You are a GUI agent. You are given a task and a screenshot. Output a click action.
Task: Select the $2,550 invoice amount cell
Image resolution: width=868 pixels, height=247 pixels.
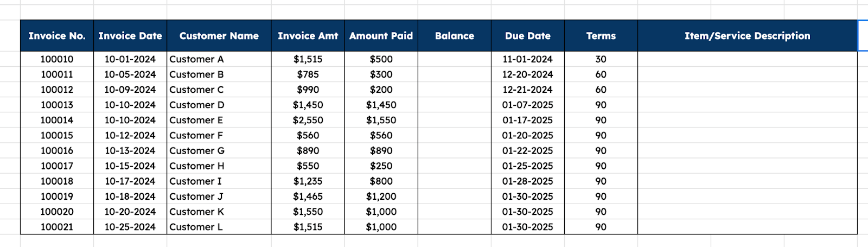(x=308, y=120)
